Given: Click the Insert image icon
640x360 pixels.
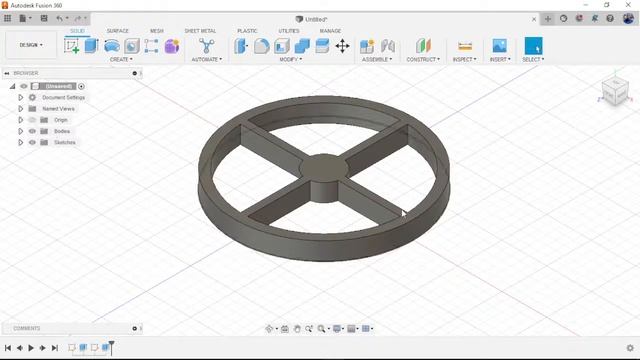Looking at the screenshot, I should click(x=500, y=46).
